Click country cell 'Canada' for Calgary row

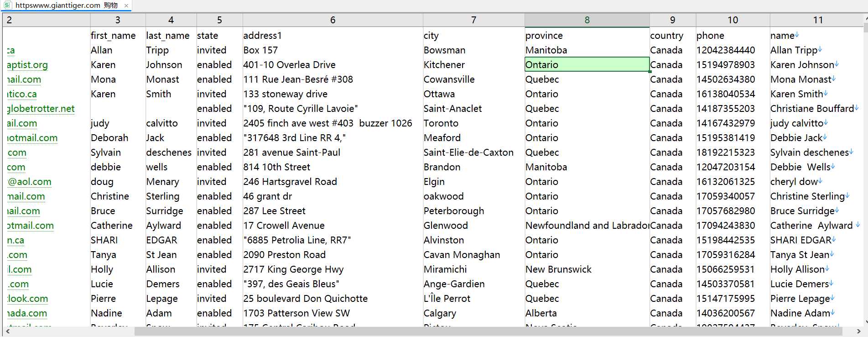pos(672,313)
